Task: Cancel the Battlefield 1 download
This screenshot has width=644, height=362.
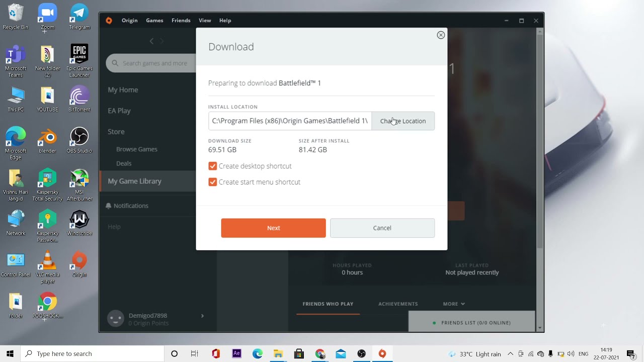Action: point(382,228)
